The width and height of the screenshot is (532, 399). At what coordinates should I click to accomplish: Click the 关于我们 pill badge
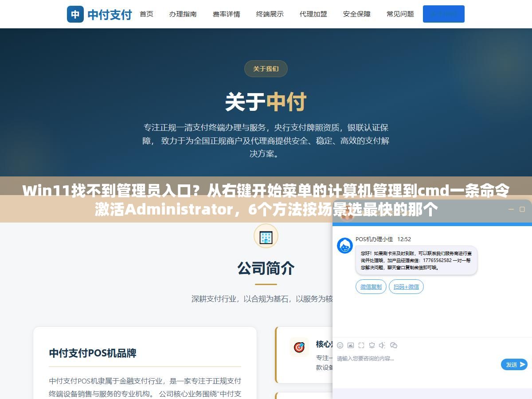266,69
